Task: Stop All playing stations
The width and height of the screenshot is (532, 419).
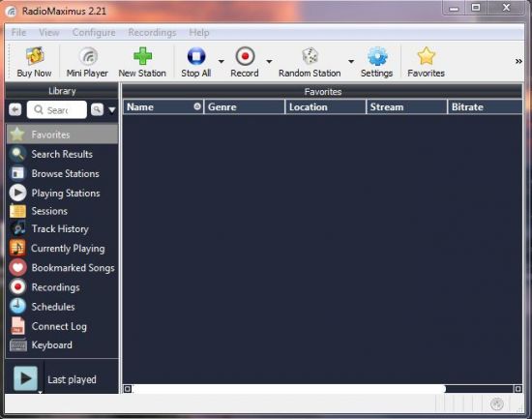Action: click(196, 62)
